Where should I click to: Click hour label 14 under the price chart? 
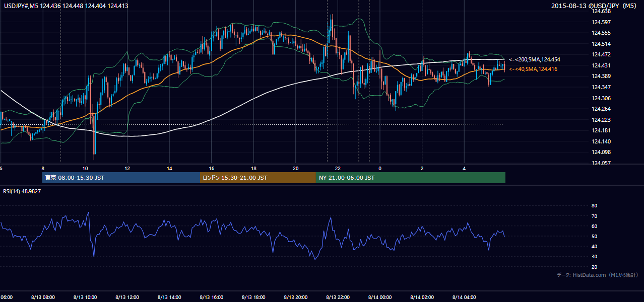click(x=170, y=168)
